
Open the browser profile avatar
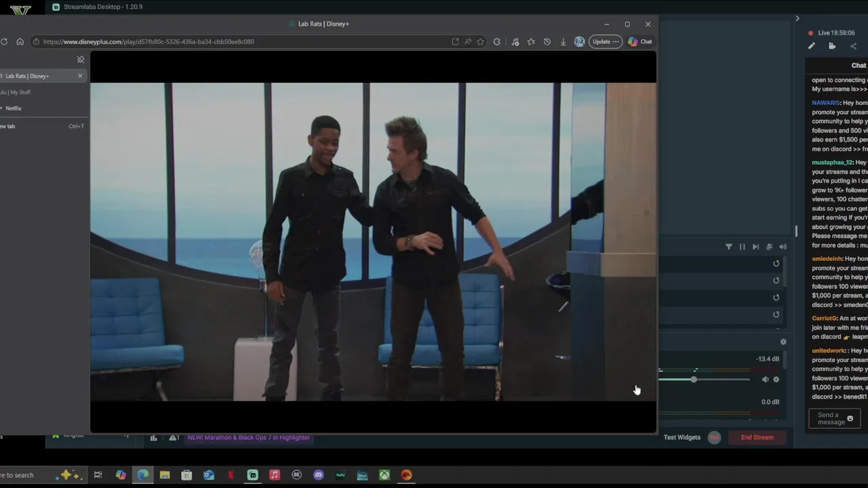pyautogui.click(x=579, y=41)
